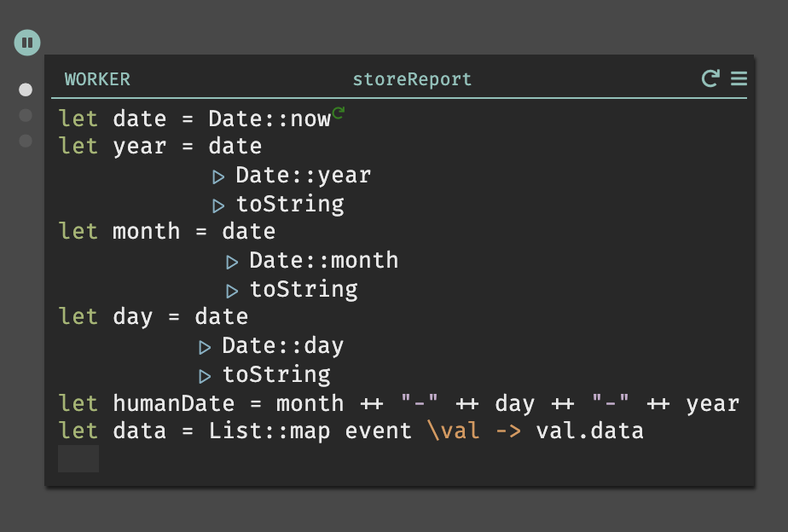Select the third gray trace dot

(26, 141)
